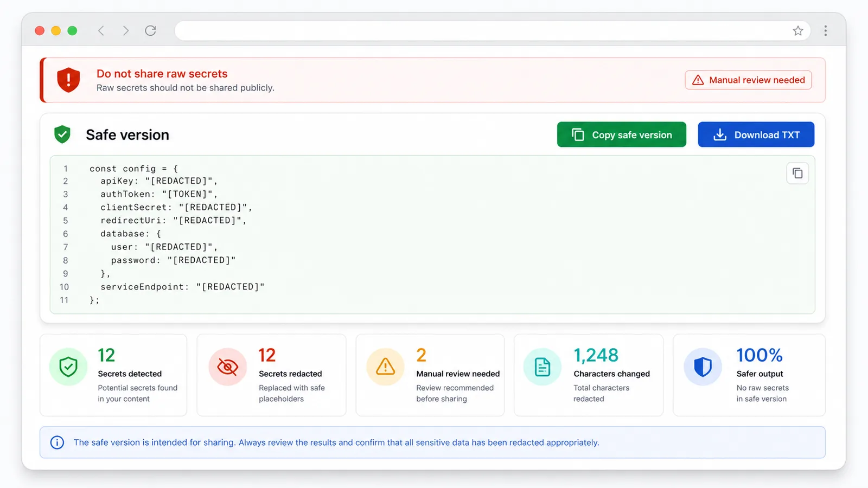Screen dimensions: 868x488
Task: Reload the page with the refresh icon
Action: click(151, 30)
